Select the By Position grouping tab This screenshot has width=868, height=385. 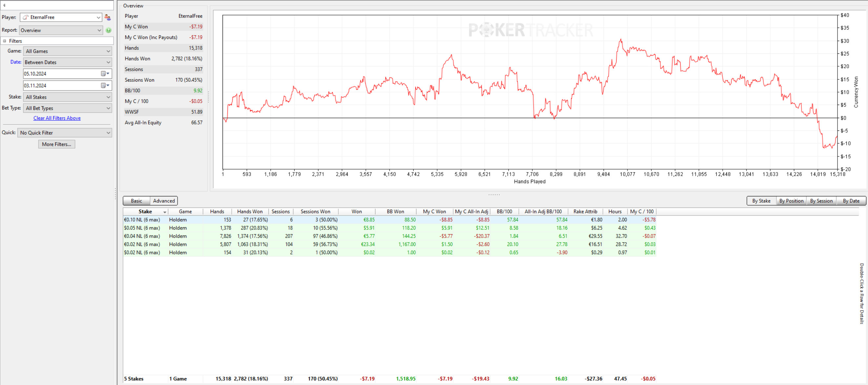tap(791, 201)
